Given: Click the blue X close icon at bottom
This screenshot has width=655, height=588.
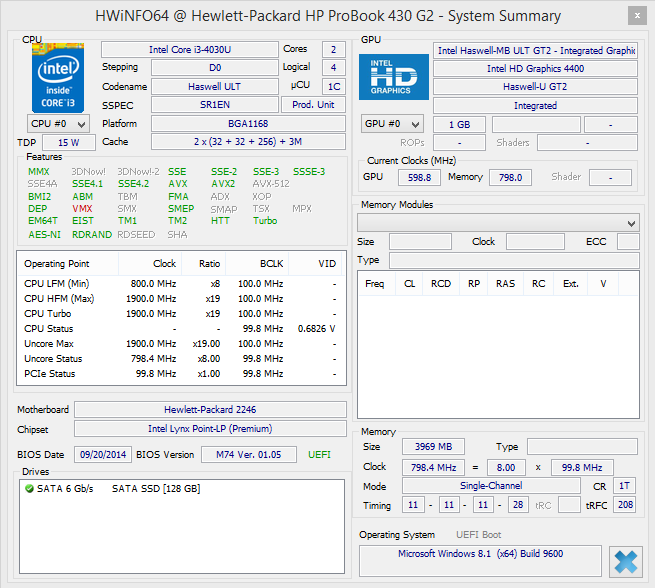Looking at the screenshot, I should [x=625, y=562].
